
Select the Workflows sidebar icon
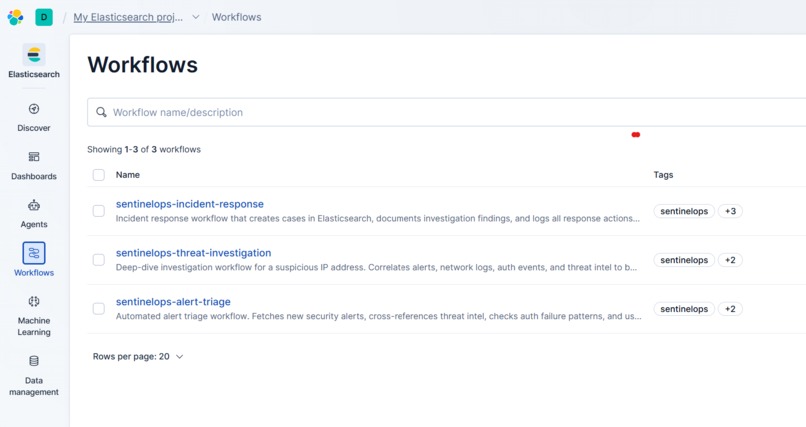(x=34, y=253)
